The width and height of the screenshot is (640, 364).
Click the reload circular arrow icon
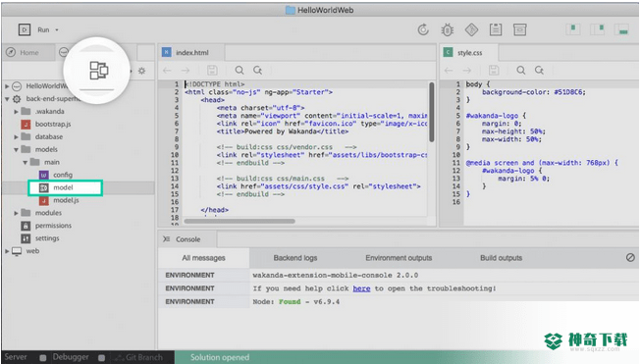[x=423, y=29]
